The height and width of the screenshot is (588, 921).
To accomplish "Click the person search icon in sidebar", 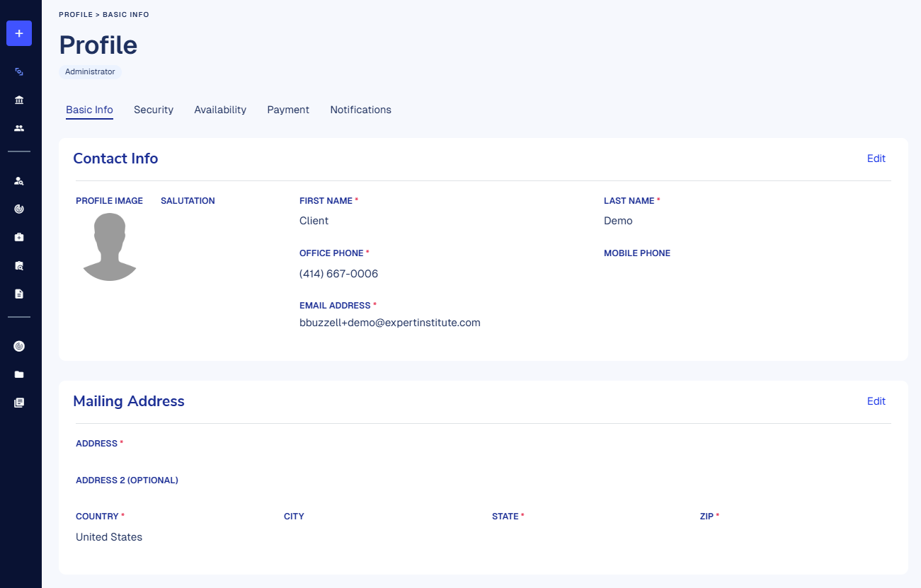I will coord(19,181).
